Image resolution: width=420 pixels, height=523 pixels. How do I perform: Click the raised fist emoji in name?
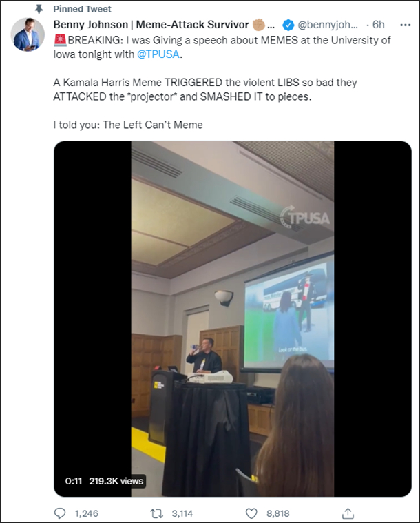(259, 24)
